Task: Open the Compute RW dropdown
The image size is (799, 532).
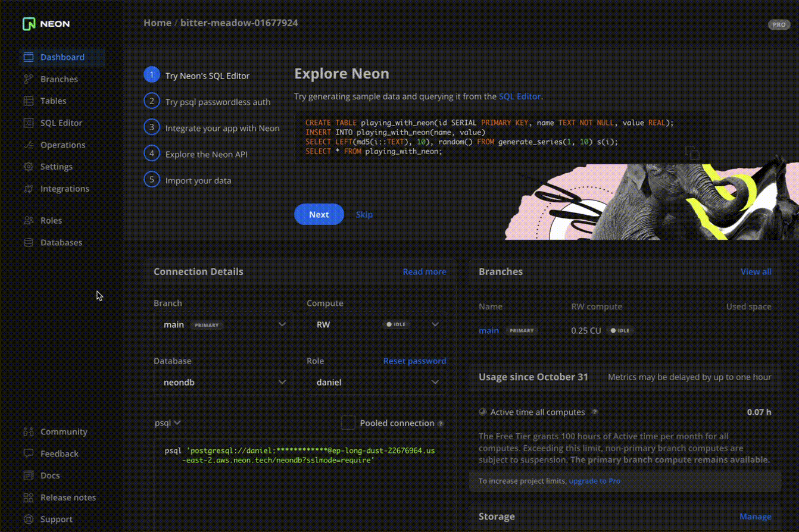Action: [x=376, y=325]
